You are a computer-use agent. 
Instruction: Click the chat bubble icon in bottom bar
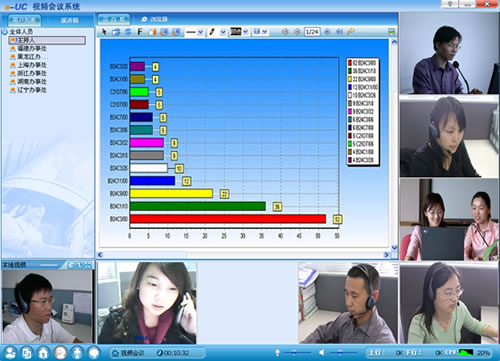coord(94,352)
